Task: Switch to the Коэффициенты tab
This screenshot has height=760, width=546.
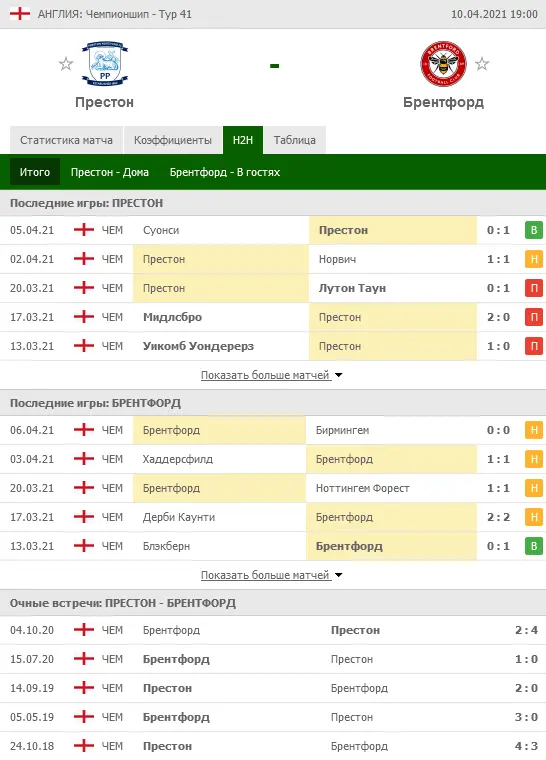Action: (173, 140)
